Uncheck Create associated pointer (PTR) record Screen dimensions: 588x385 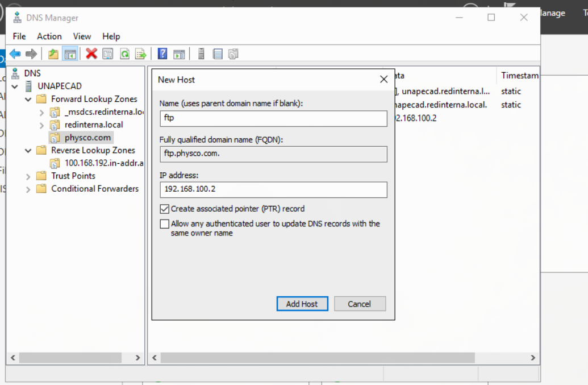[x=164, y=209]
